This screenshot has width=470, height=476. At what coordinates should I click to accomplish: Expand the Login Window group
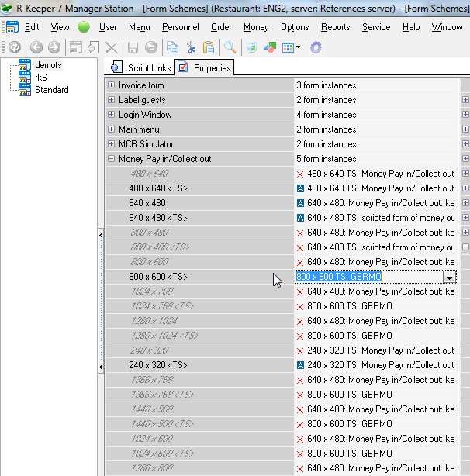[112, 115]
